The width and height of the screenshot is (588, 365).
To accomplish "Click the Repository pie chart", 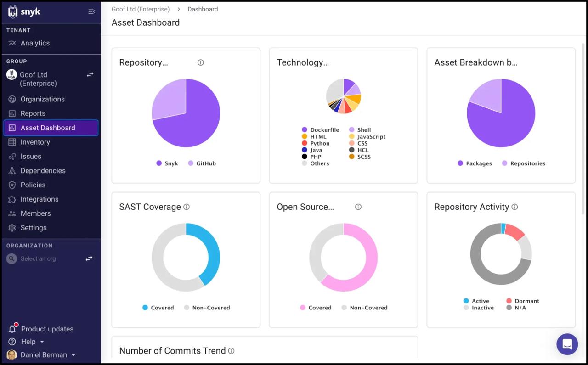I will (186, 113).
